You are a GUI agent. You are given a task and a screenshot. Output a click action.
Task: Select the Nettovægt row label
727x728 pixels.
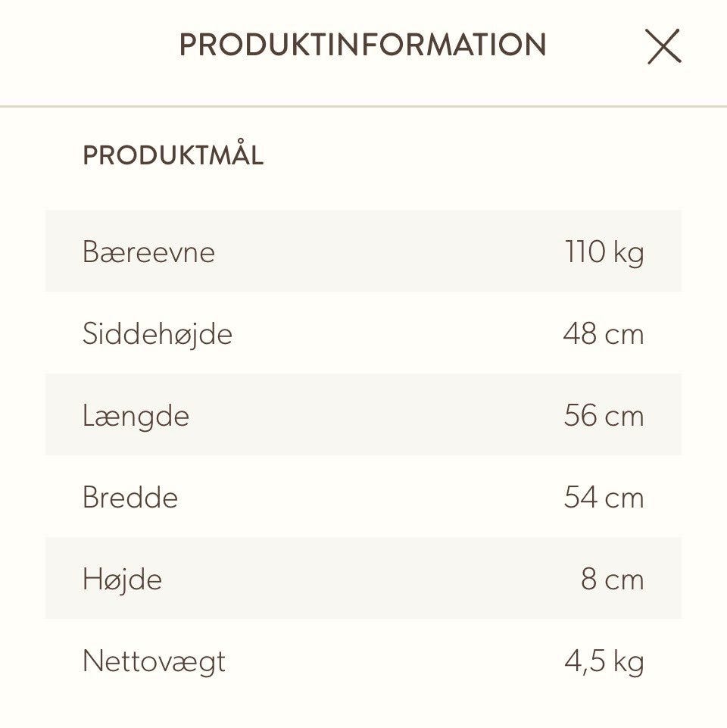tap(154, 662)
